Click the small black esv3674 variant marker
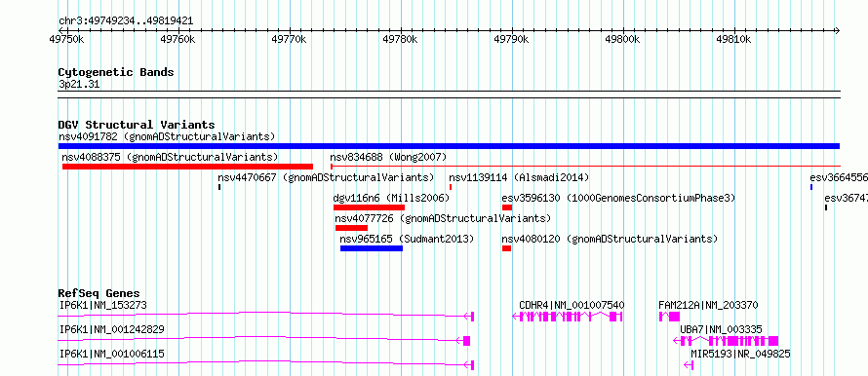868x376 pixels. pos(826,207)
